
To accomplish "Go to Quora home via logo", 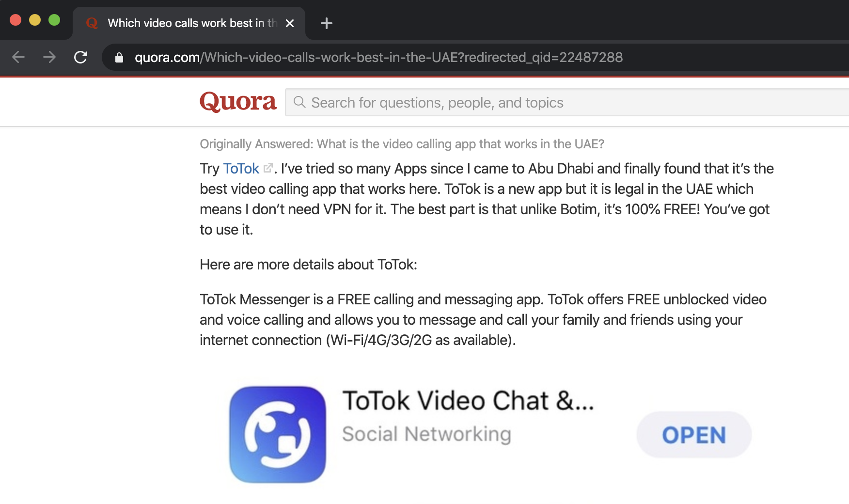I will tap(238, 102).
